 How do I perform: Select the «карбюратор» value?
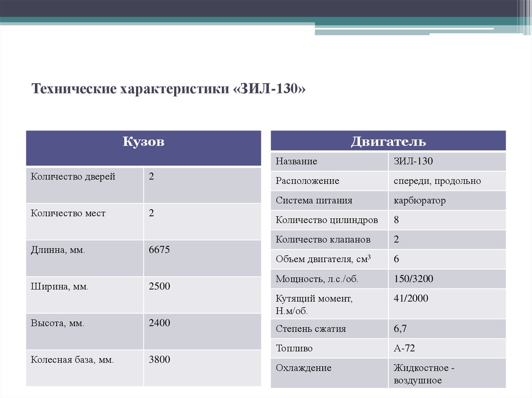point(419,200)
